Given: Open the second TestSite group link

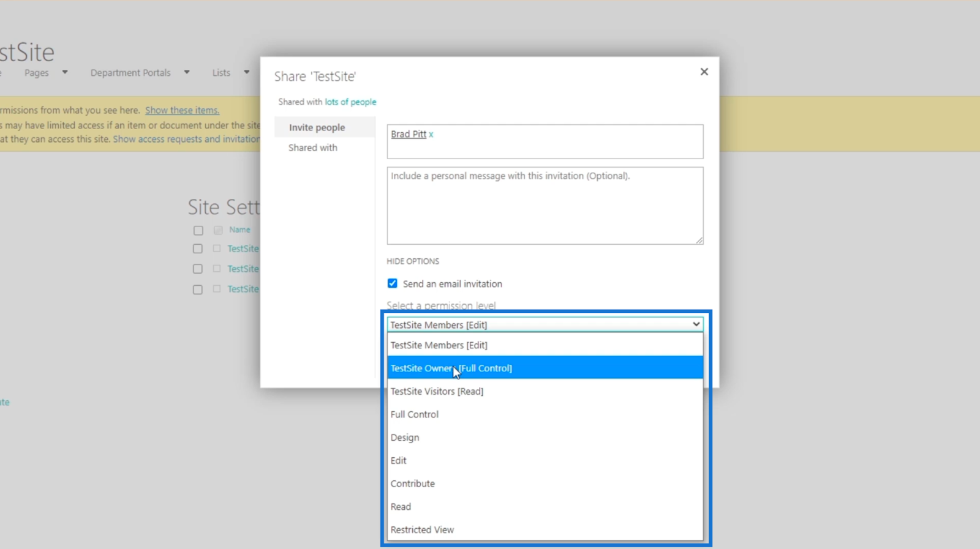Looking at the screenshot, I should coord(243,269).
